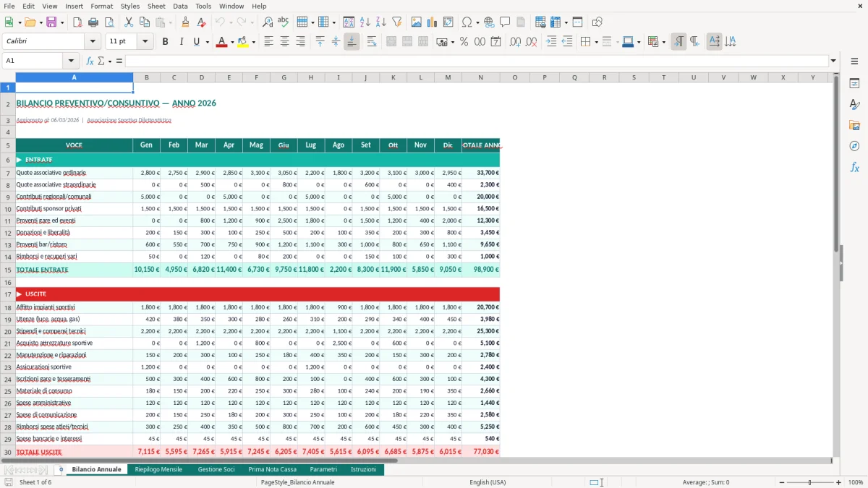Click zoom in plus button

[839, 482]
